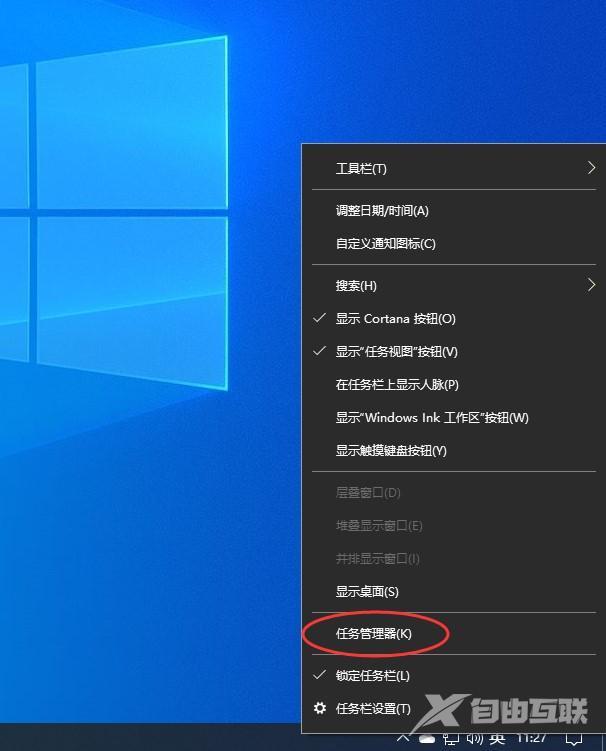Viewport: 606px width, 751px height.
Task: Toggle 锁定任务栏(L) option
Action: pyautogui.click(x=454, y=676)
